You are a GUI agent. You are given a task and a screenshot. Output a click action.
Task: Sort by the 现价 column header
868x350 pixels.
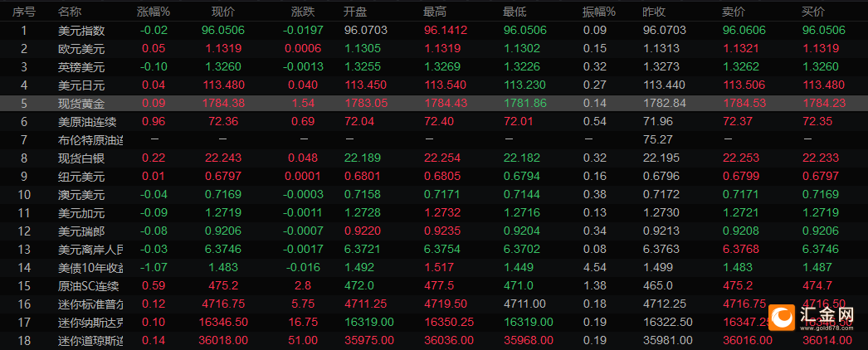click(223, 11)
